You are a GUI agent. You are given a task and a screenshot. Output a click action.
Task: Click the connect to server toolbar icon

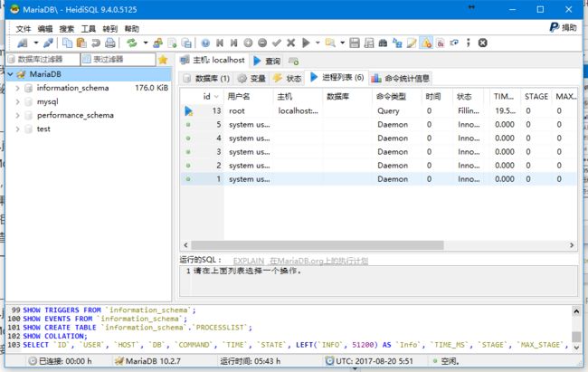click(x=23, y=43)
